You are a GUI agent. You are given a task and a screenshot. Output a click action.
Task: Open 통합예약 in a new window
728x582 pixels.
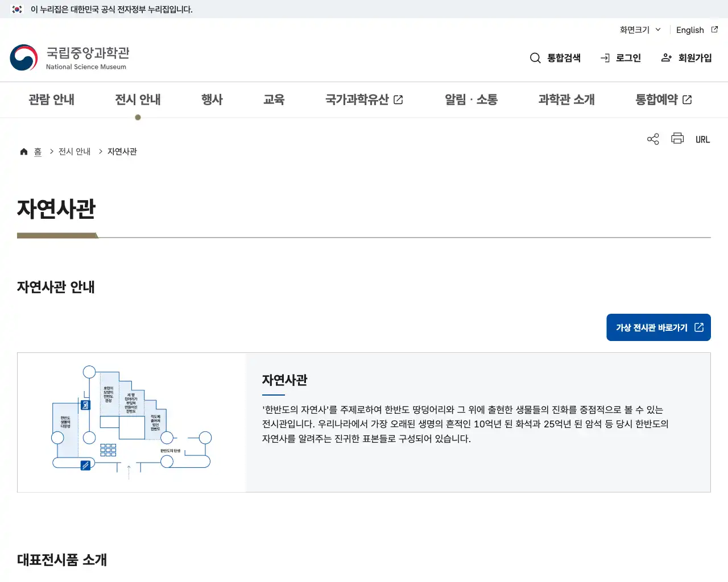(x=663, y=99)
